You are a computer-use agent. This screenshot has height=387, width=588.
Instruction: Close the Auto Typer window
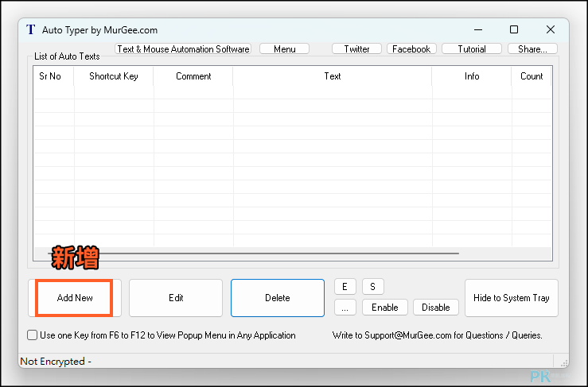point(550,29)
